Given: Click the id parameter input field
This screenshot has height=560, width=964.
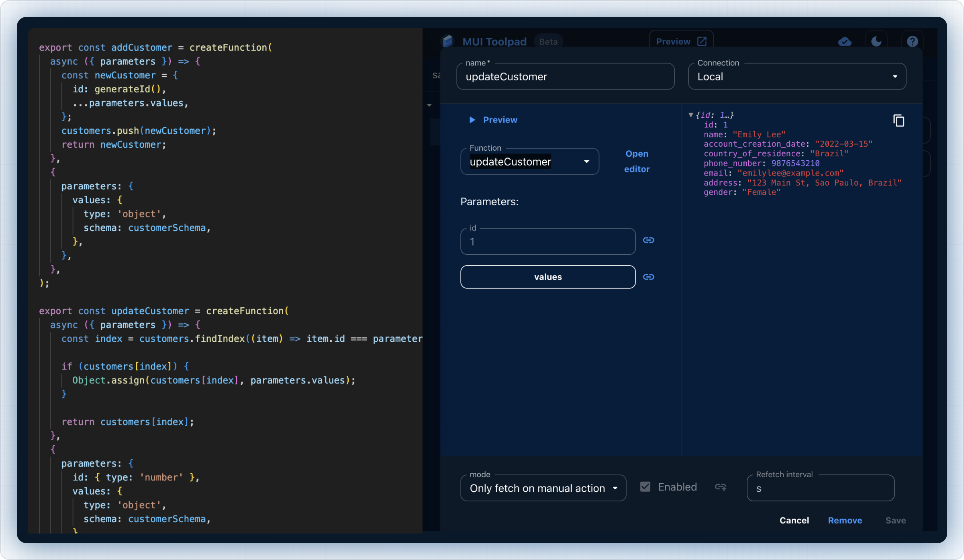Looking at the screenshot, I should click(547, 241).
